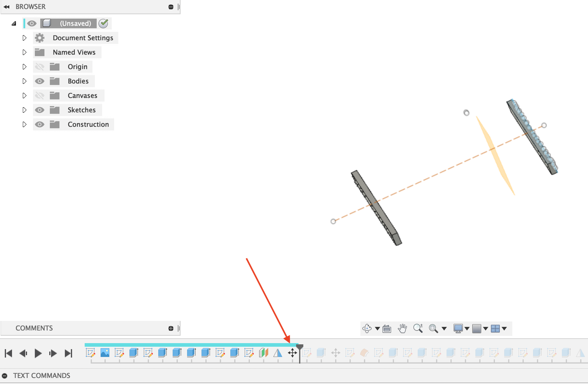Activate the Pan hand tool
The height and width of the screenshot is (390, 588).
402,328
